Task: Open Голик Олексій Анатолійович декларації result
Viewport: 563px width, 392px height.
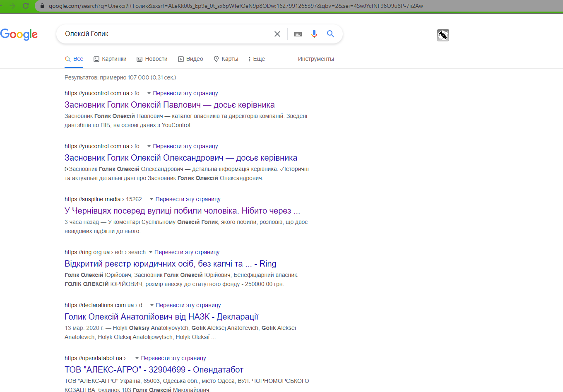Action: 161,317
